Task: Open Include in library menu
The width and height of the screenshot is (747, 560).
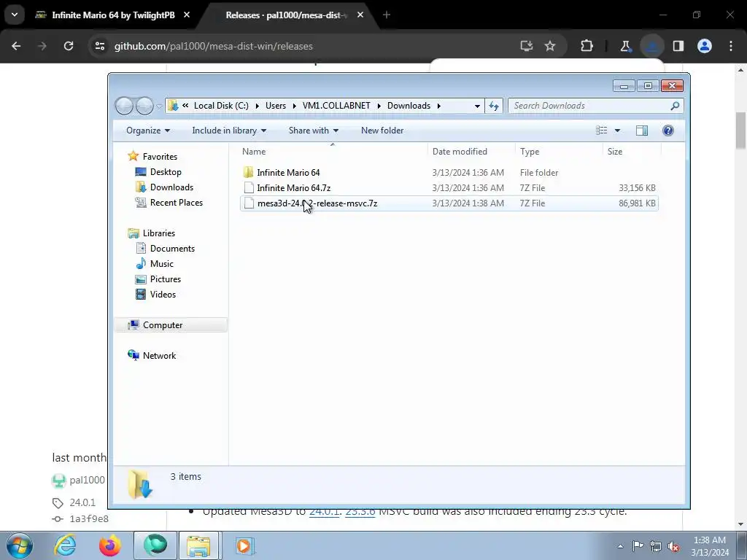Action: [x=229, y=131]
